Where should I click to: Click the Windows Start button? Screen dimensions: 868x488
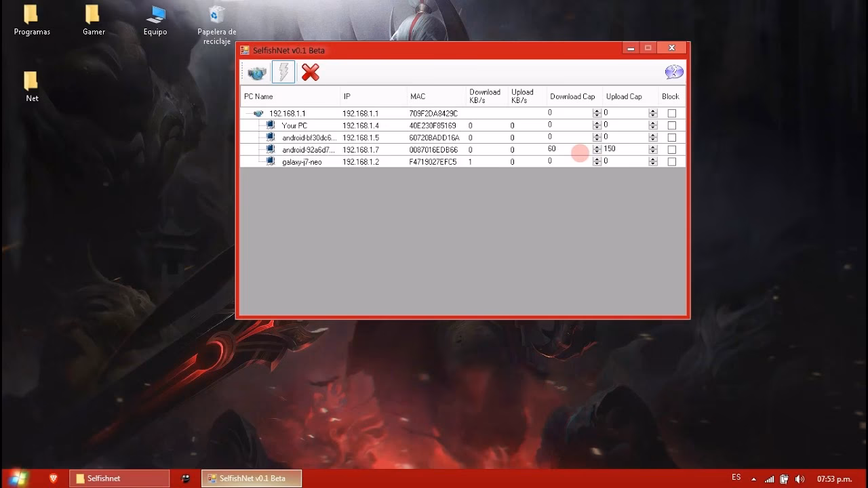point(18,479)
